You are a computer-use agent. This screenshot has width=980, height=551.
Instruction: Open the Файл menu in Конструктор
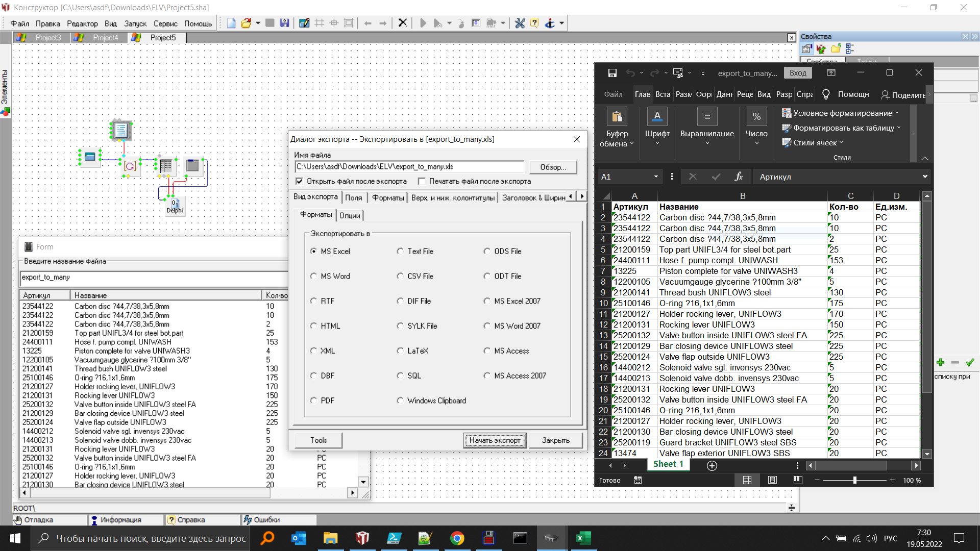[x=19, y=23]
